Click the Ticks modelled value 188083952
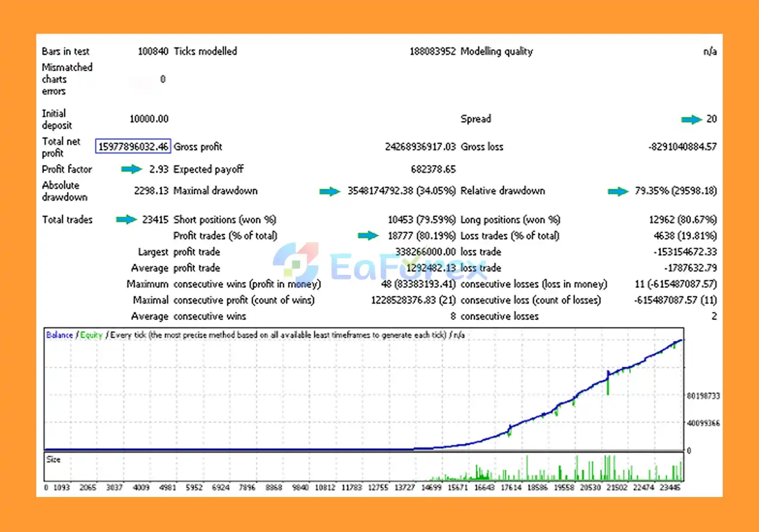The height and width of the screenshot is (532, 759). click(432, 52)
